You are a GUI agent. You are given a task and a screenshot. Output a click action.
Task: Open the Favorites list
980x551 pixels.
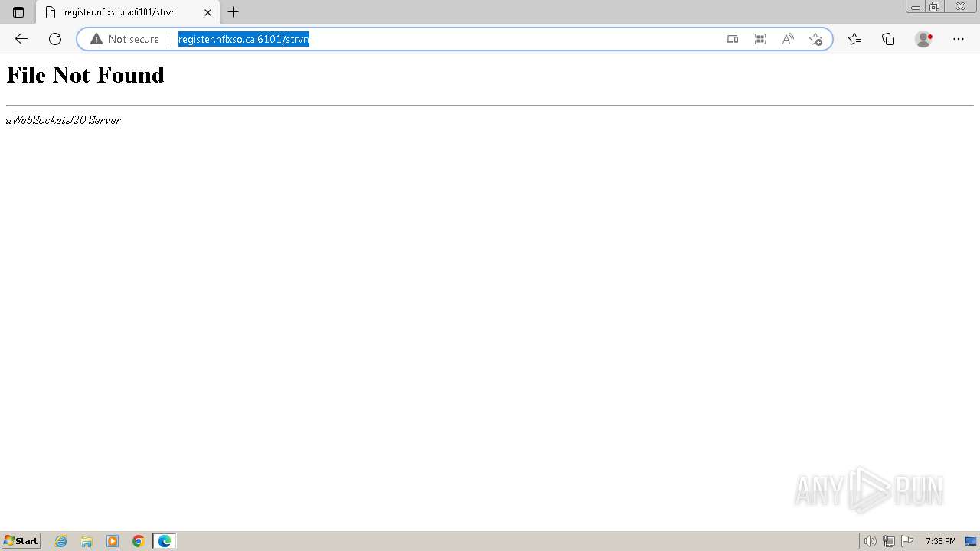[x=854, y=39]
